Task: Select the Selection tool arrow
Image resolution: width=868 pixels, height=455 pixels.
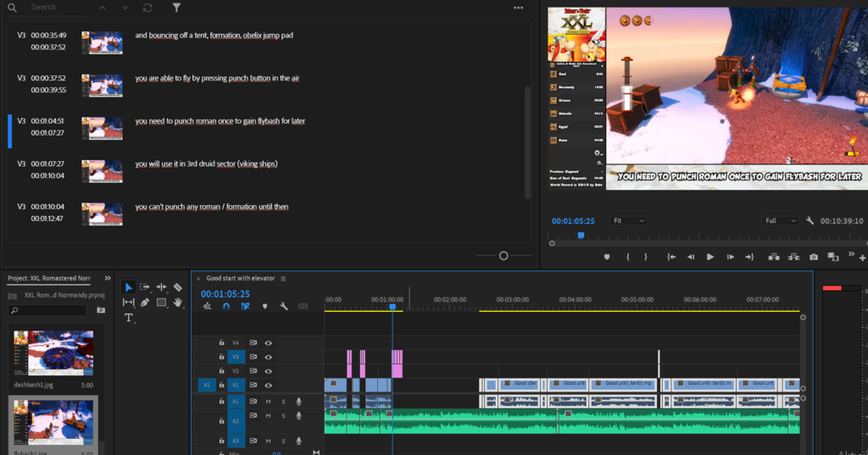Action: [129, 287]
